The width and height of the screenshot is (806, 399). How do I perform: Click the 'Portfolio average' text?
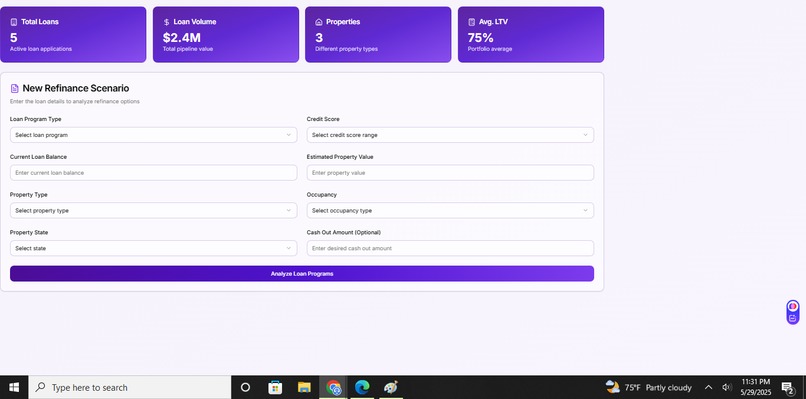pos(489,49)
